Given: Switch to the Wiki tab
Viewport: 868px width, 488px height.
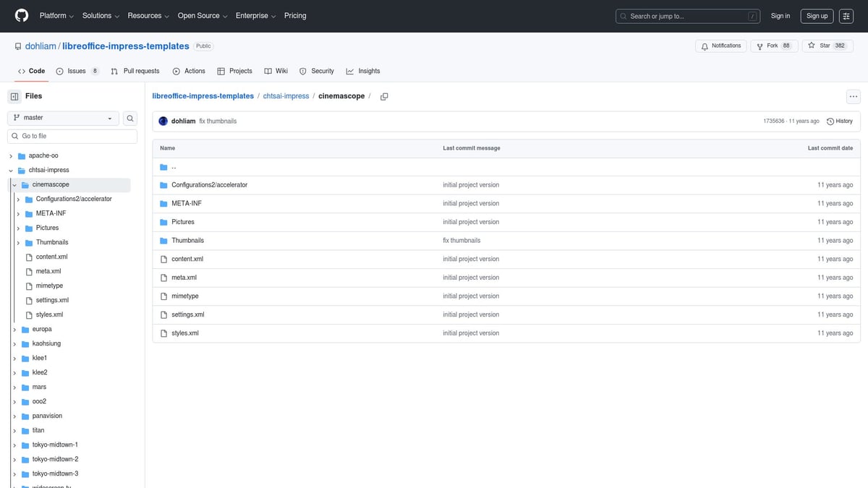Looking at the screenshot, I should [x=276, y=71].
